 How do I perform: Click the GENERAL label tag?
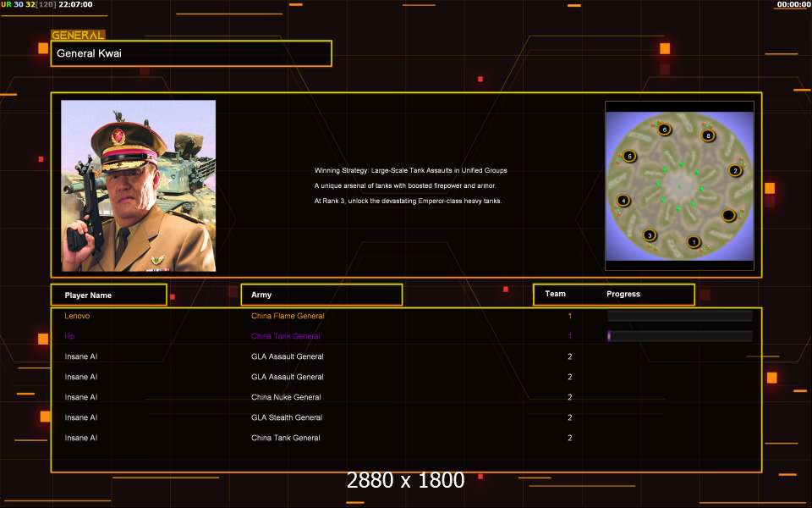tap(78, 36)
